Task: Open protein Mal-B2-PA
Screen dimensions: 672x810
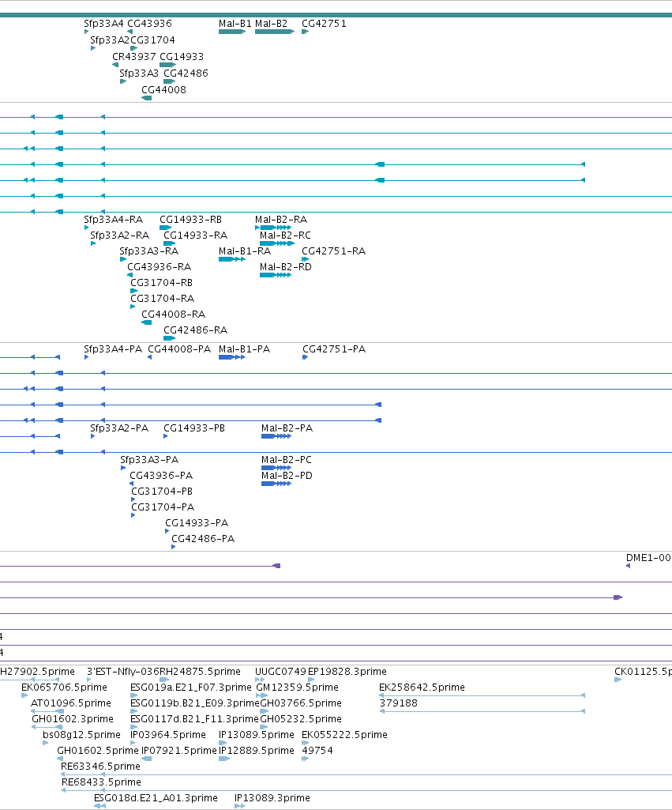Action: (287, 428)
